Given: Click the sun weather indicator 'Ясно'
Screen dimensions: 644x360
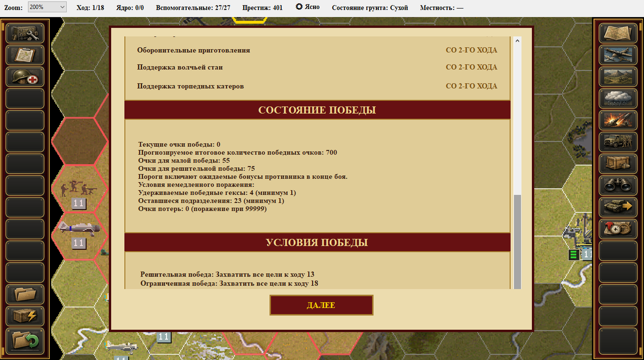Looking at the screenshot, I should [x=307, y=8].
